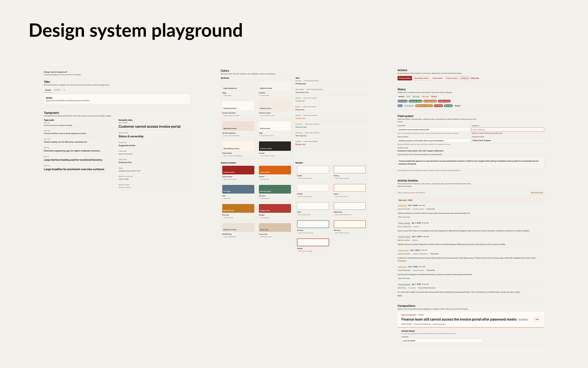Click the Info strong badge
The height and width of the screenshot is (368, 588).
click(x=403, y=101)
